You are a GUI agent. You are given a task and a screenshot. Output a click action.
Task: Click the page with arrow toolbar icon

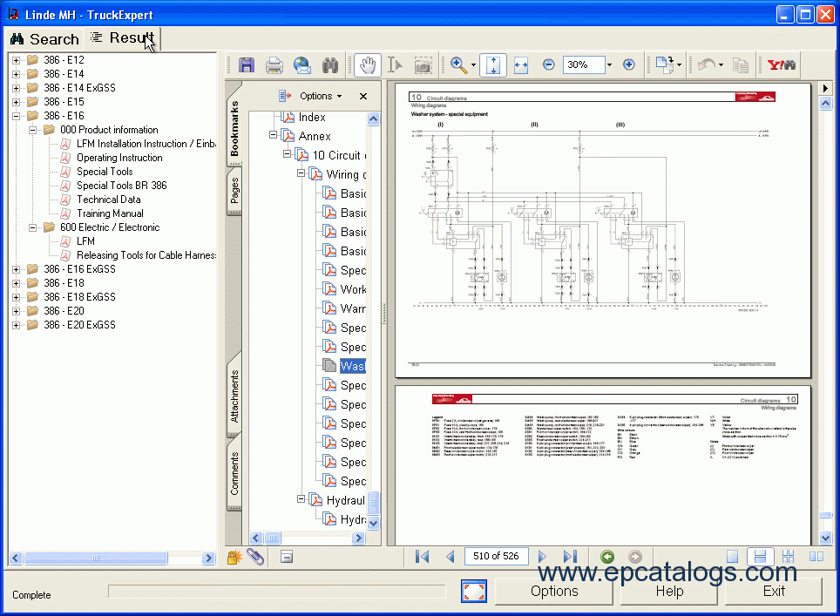click(x=665, y=65)
